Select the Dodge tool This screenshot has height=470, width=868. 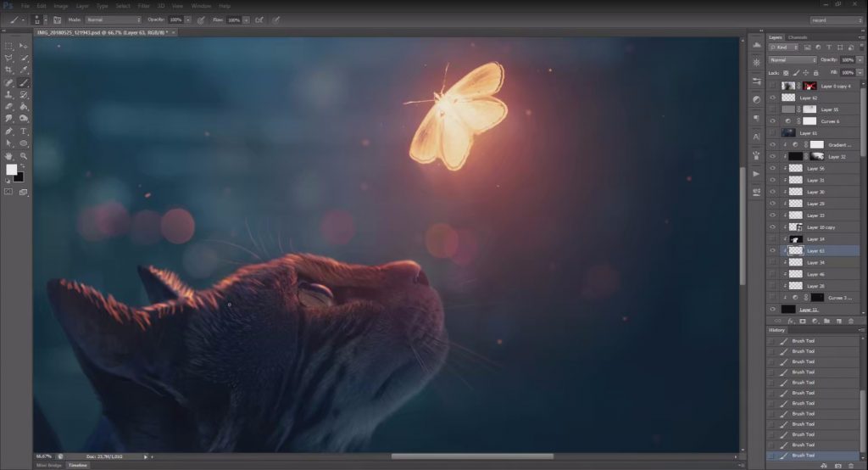pyautogui.click(x=23, y=119)
